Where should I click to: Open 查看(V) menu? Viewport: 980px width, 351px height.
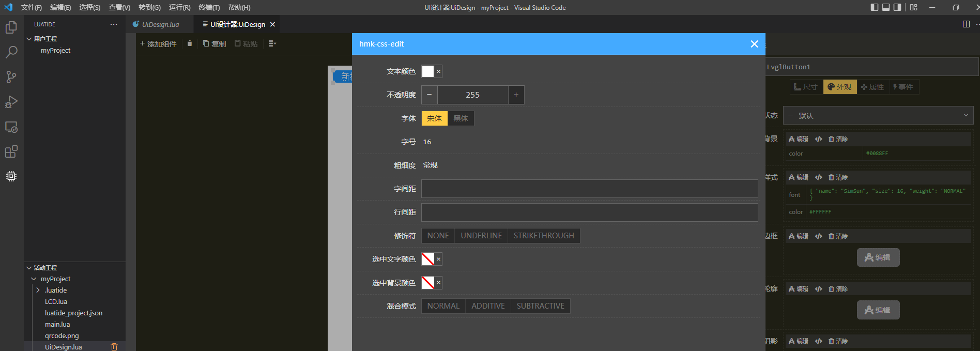[x=119, y=7]
